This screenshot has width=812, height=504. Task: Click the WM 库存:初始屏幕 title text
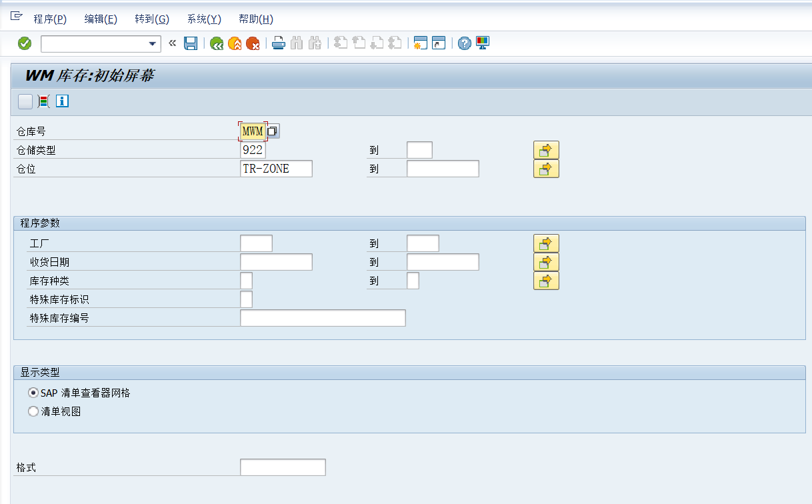[89, 75]
